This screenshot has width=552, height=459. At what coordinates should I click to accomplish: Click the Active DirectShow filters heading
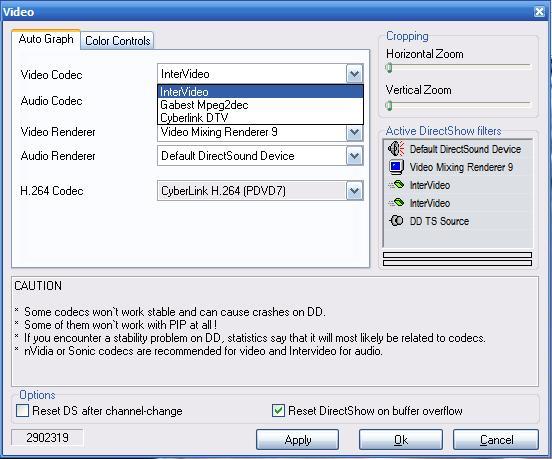pyautogui.click(x=443, y=131)
